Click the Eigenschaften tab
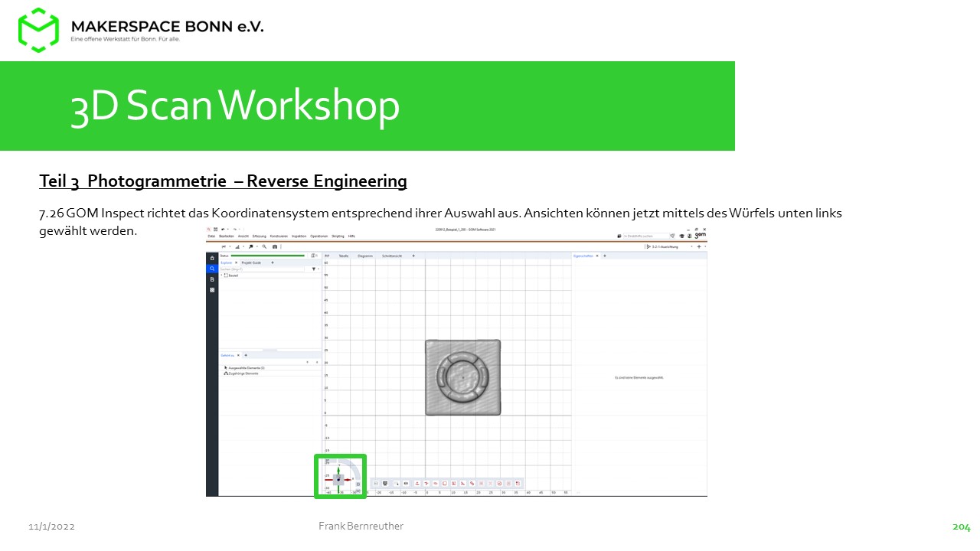Viewport: 980px width, 551px height. click(583, 256)
